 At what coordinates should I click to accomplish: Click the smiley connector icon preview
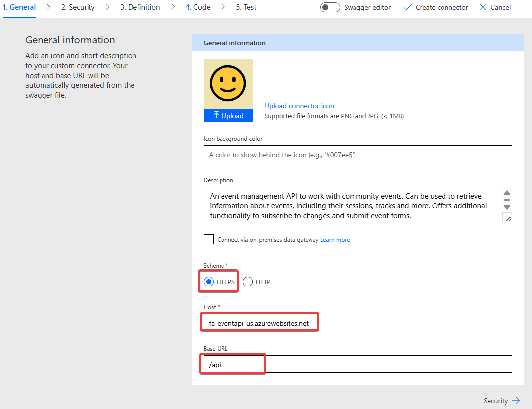tap(228, 83)
